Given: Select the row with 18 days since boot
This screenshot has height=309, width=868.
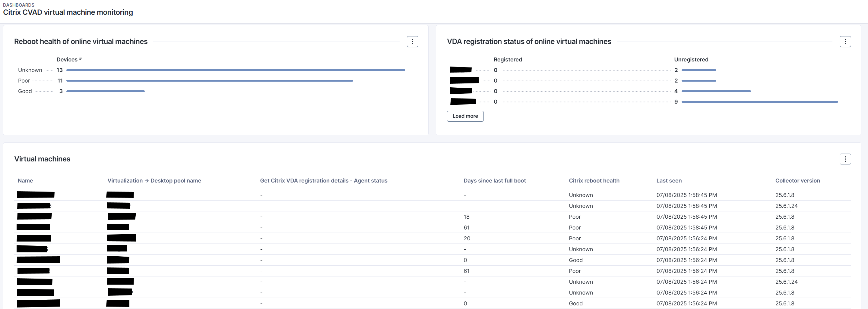Looking at the screenshot, I should pos(466,217).
